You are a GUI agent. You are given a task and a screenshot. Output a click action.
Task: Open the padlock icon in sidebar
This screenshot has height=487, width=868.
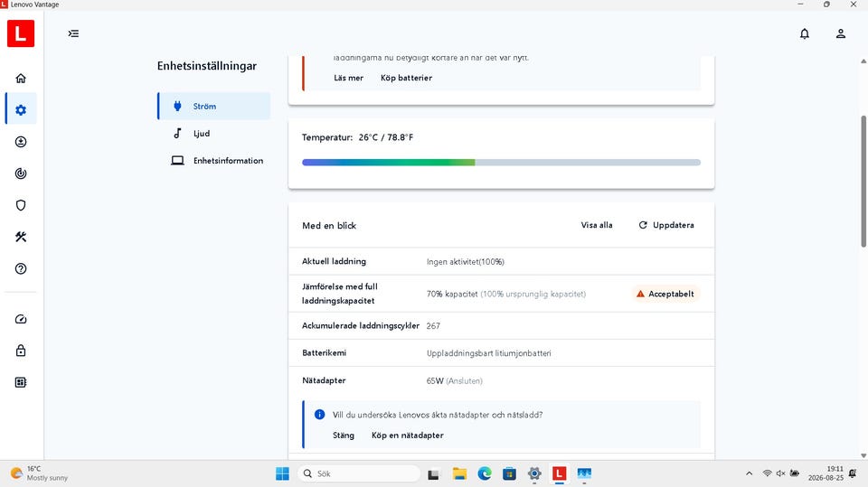click(21, 351)
